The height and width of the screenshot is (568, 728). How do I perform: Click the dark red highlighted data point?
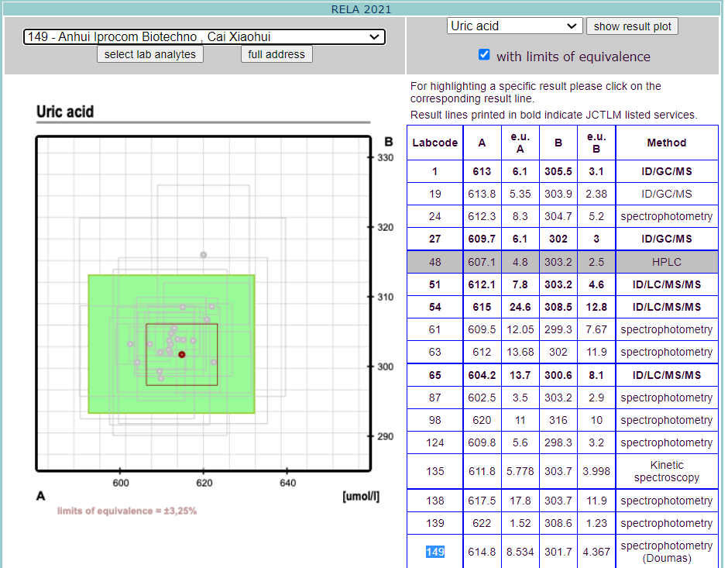pyautogui.click(x=182, y=354)
